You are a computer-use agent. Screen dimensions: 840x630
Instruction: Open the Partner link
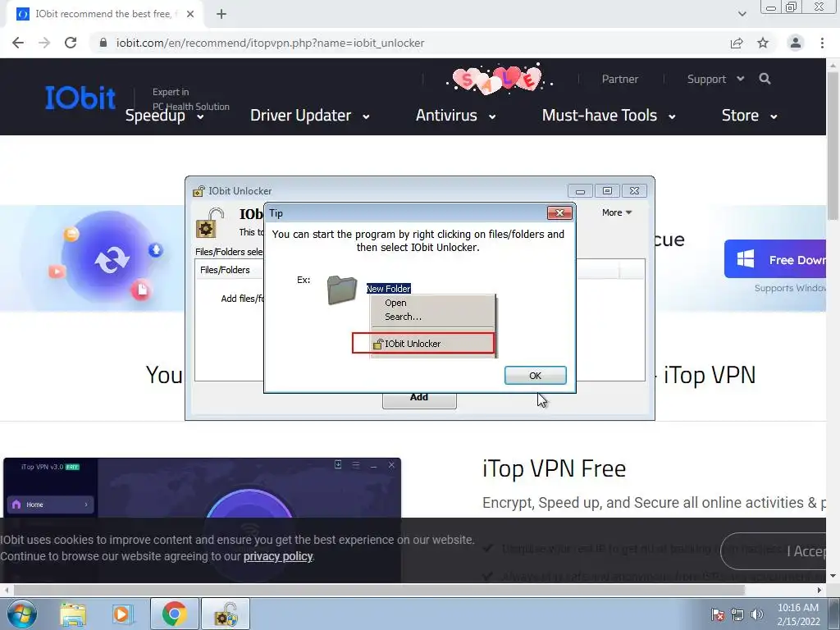pos(620,80)
